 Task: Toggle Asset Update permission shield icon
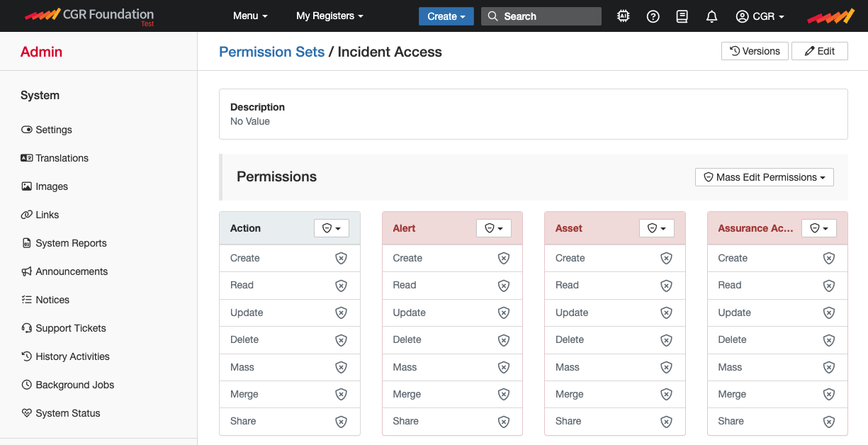tap(666, 313)
